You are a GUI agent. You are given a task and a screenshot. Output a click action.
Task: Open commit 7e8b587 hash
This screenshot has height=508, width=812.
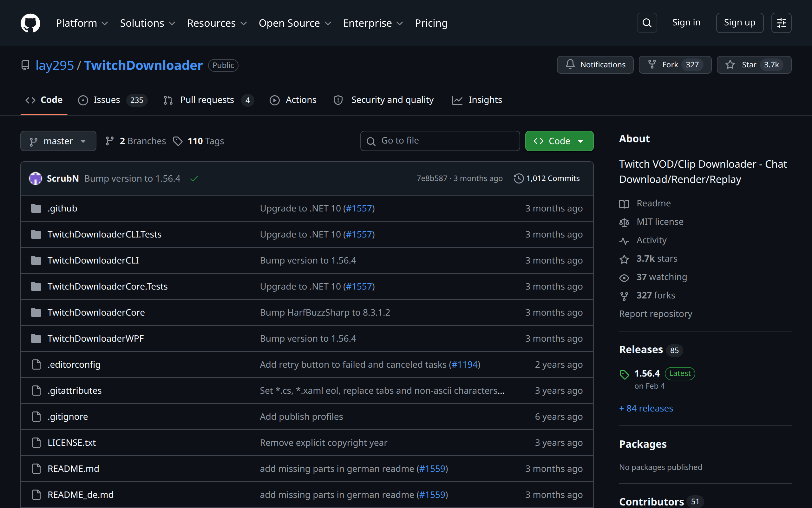click(432, 178)
